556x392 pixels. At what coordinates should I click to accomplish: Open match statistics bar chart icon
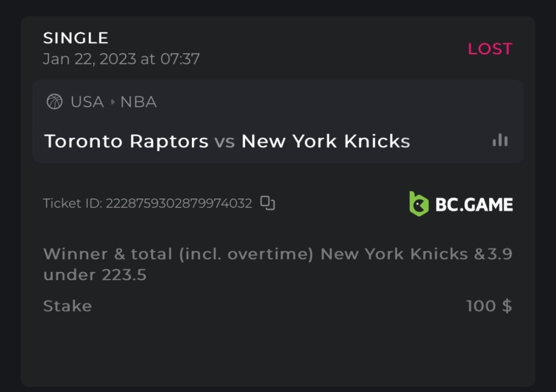tap(500, 141)
